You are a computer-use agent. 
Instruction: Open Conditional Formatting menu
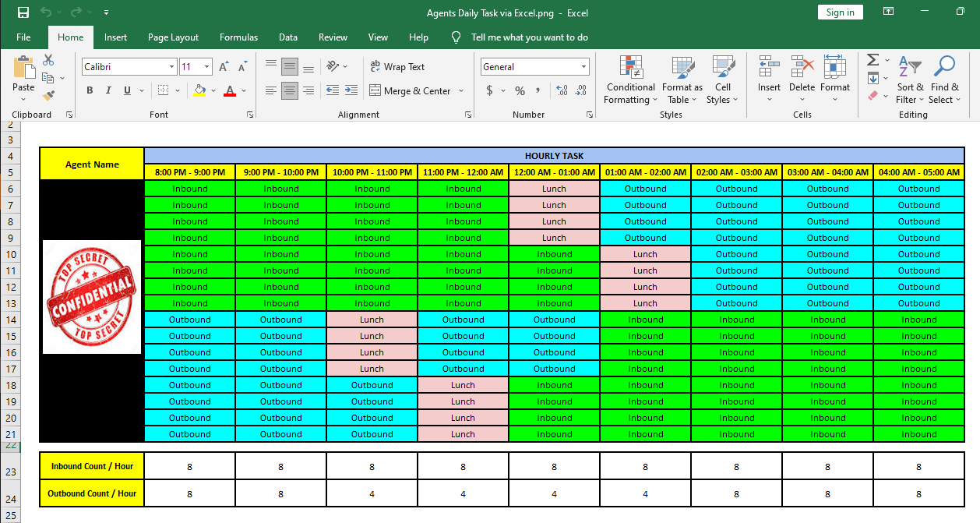(x=631, y=80)
